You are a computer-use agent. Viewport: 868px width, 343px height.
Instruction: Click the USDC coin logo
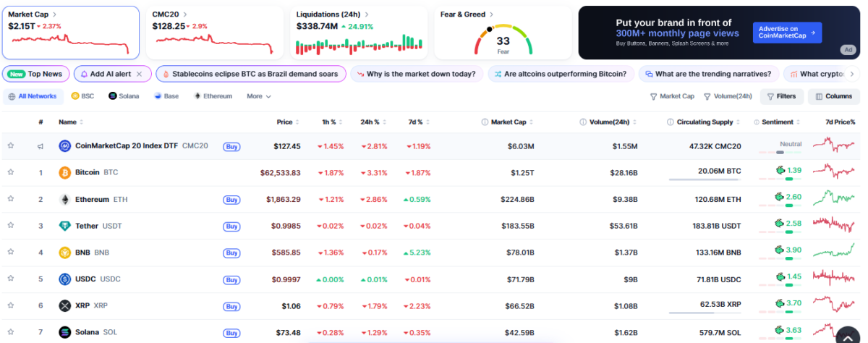click(x=64, y=279)
